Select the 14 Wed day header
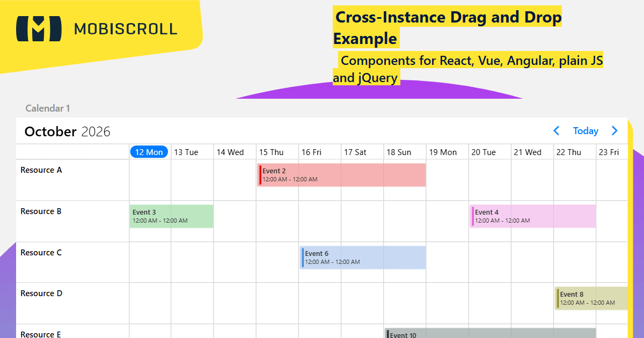644x338 pixels. point(230,152)
